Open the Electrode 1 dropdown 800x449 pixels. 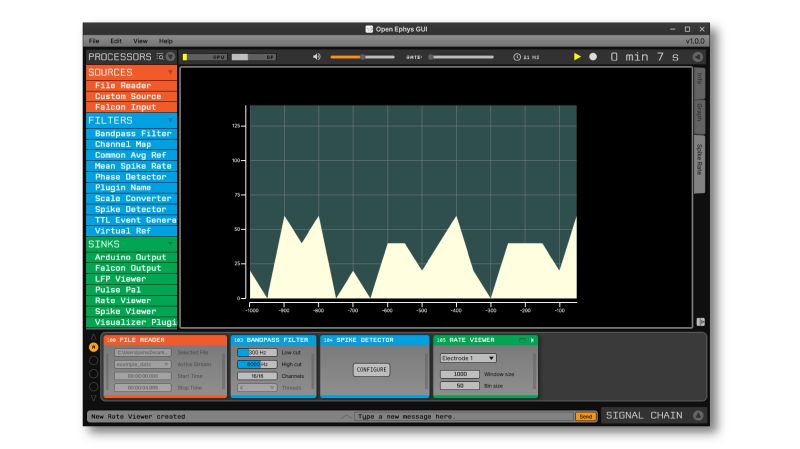pyautogui.click(x=468, y=358)
